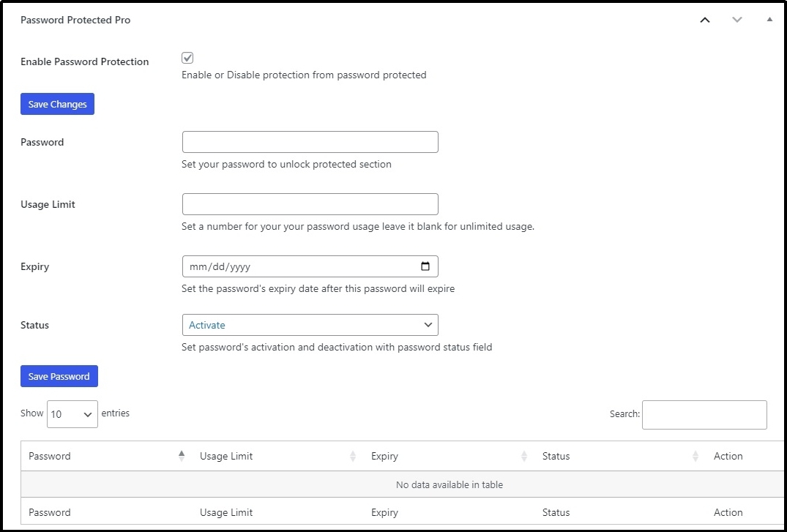Click the Save Password button

(59, 376)
